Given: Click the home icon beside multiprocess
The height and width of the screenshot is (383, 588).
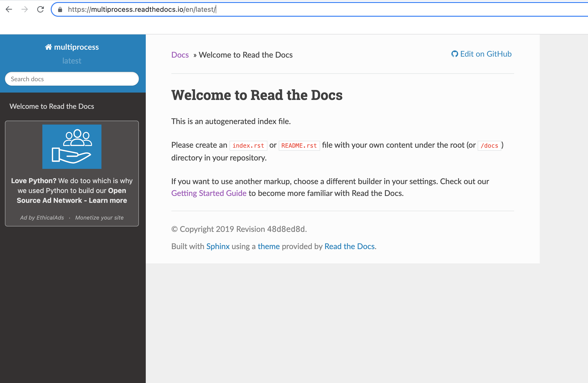Looking at the screenshot, I should [49, 47].
